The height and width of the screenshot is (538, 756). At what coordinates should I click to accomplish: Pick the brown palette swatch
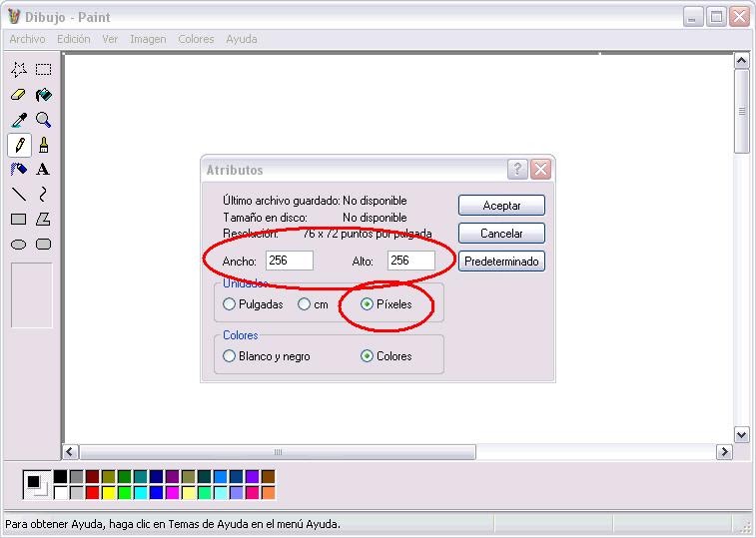(x=268, y=477)
